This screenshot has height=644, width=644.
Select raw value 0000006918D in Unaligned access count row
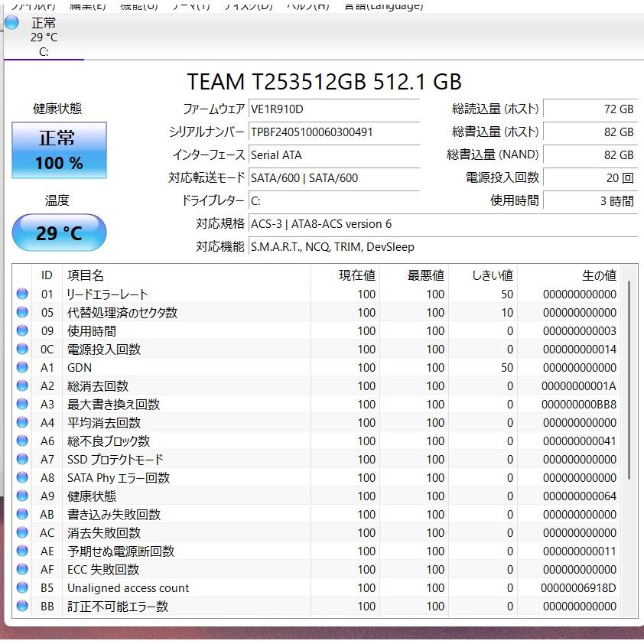pos(578,587)
